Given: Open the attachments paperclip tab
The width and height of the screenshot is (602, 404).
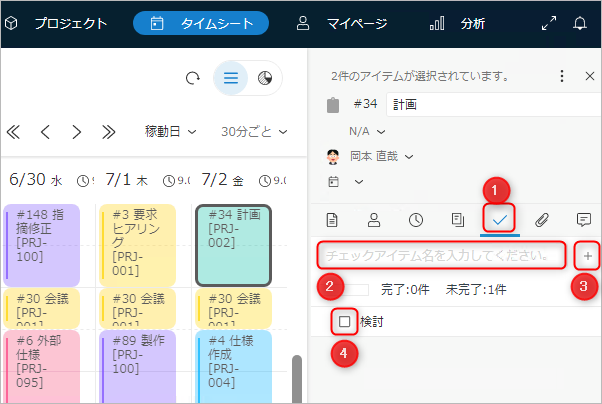Looking at the screenshot, I should tap(541, 219).
